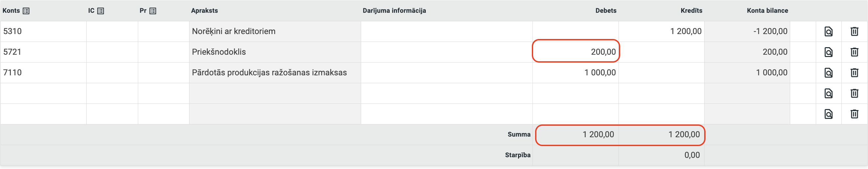Select the Konts cell in first empty row
The width and height of the screenshot is (868, 169).
pos(43,93)
